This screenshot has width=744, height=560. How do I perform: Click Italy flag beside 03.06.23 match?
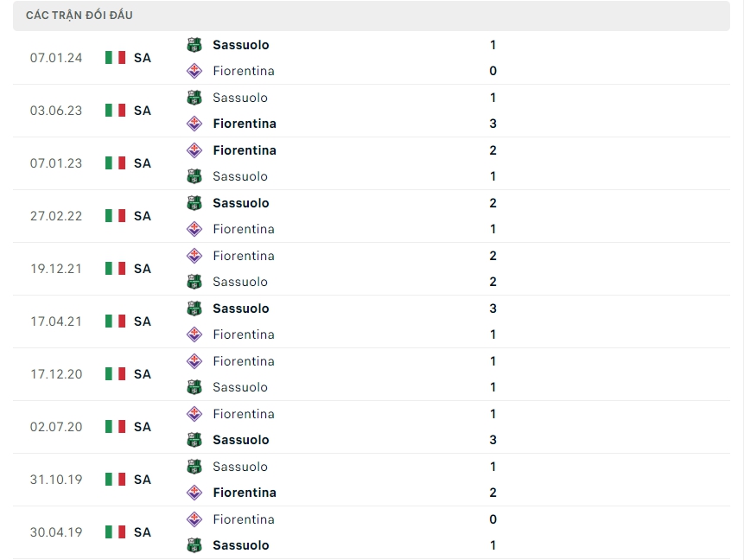tap(115, 111)
